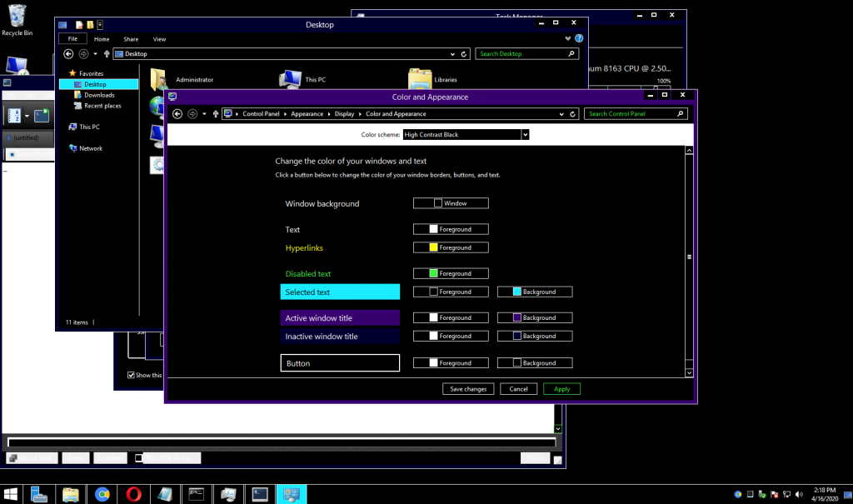Screen dimensions: 853x504
Task: Click the Save changes button
Action: click(469, 389)
